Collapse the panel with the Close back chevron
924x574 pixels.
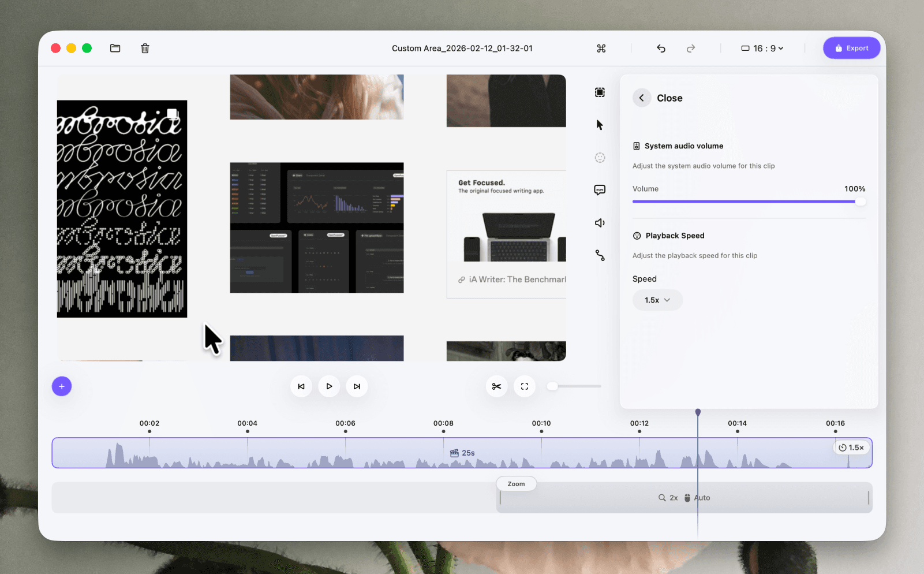coord(641,98)
